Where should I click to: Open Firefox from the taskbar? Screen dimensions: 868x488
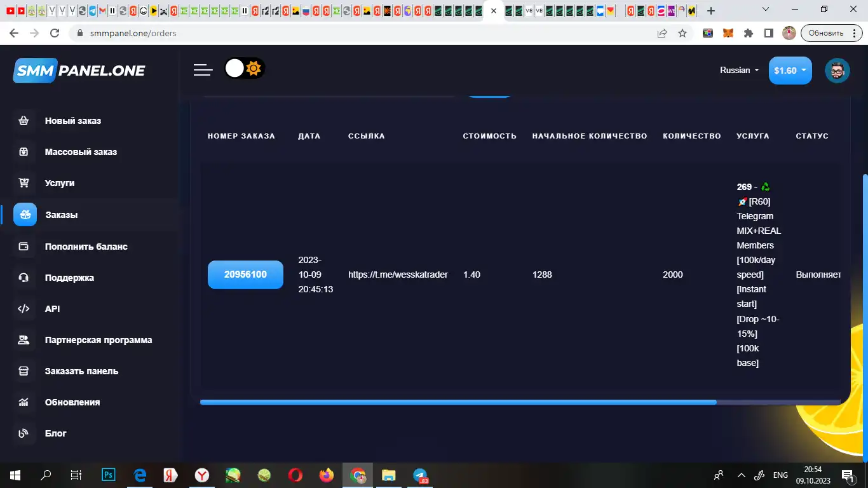(x=327, y=475)
